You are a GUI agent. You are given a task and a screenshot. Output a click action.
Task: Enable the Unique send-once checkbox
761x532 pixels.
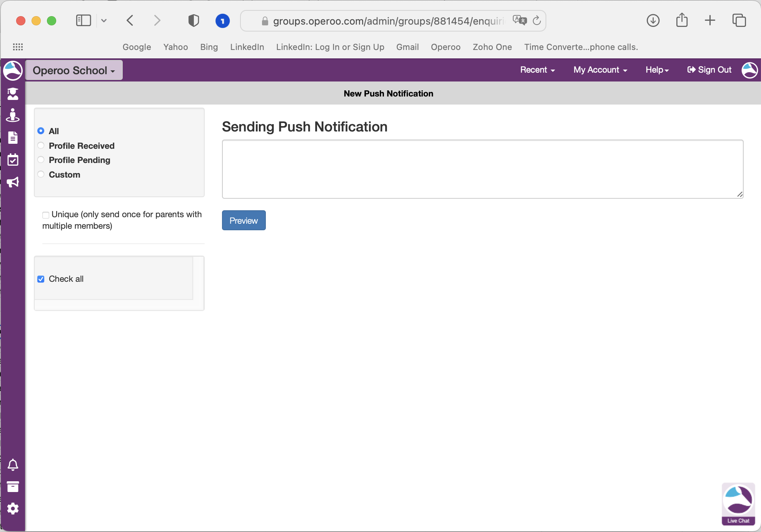tap(46, 215)
